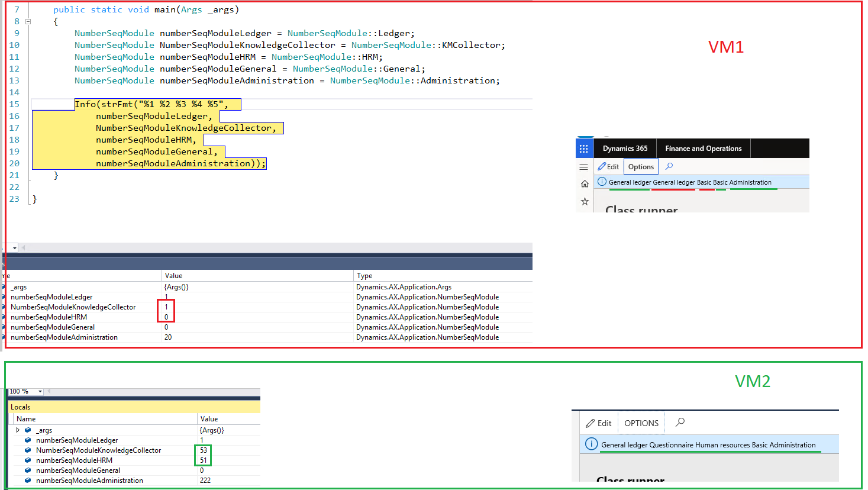Screen dimensions: 868x490
Task: Click the horizontal scrollbar below VM1 code editor
Action: coord(275,248)
